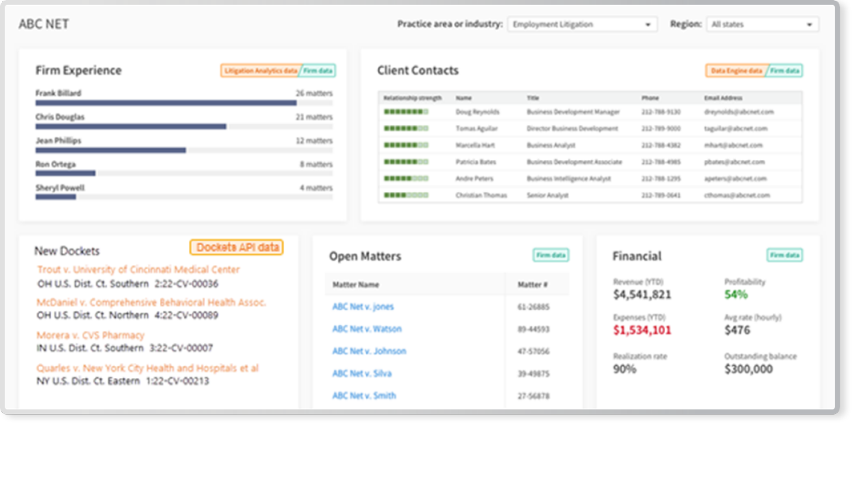Click the Litigation Analytics data badge
Screen dimensions: 868x488
coord(260,71)
